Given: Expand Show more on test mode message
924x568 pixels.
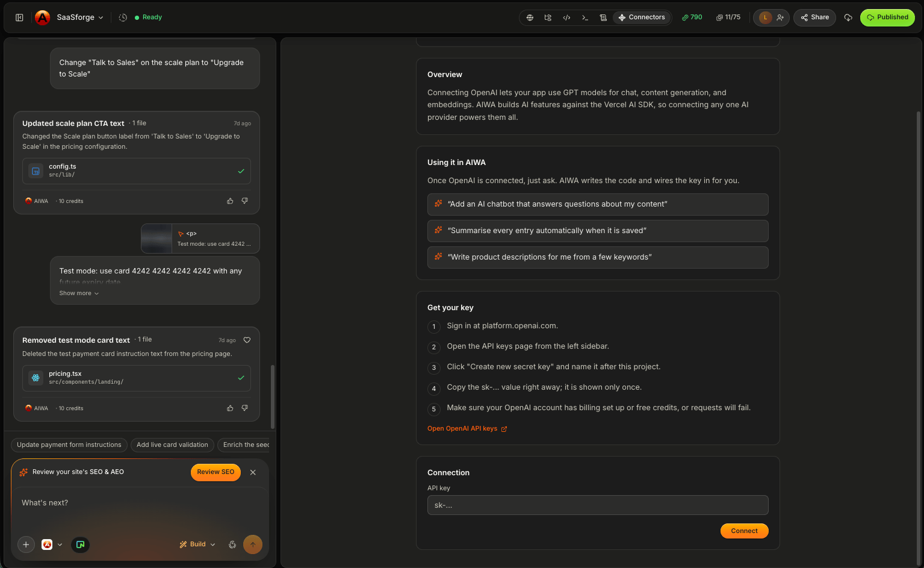Looking at the screenshot, I should pyautogui.click(x=79, y=293).
